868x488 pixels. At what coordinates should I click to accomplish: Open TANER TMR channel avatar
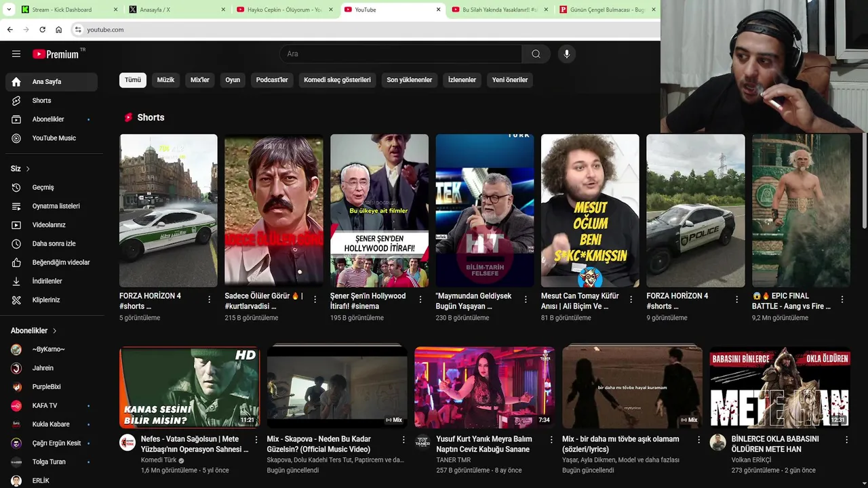[x=422, y=443]
